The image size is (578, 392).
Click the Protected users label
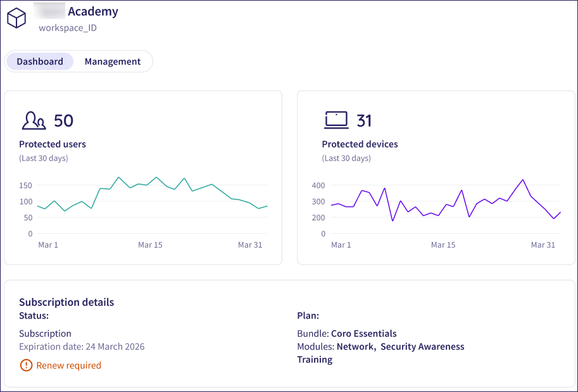pyautogui.click(x=53, y=144)
